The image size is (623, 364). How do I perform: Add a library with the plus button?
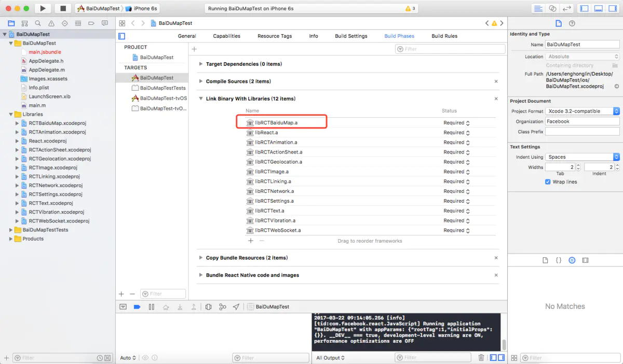click(251, 241)
